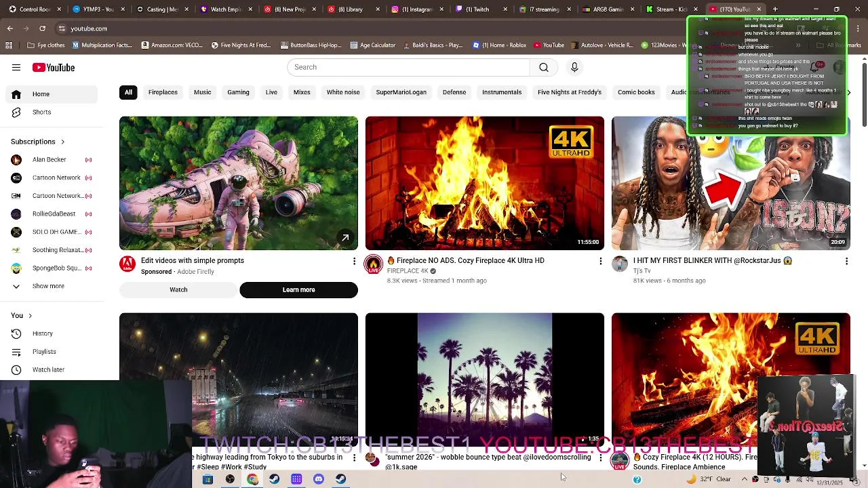Open the FIREPLACE 4K channel avatar
Image resolution: width=868 pixels, height=488 pixels.
tap(374, 264)
